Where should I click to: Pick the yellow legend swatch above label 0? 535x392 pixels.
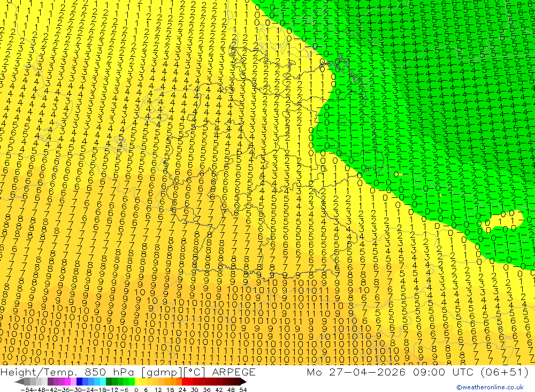click(x=137, y=382)
